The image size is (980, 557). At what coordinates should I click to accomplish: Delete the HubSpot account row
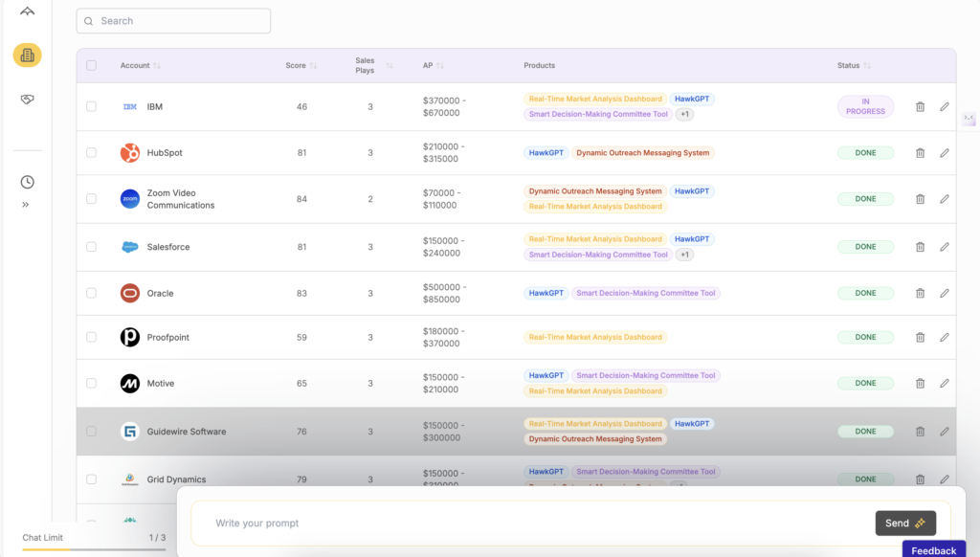[920, 152]
